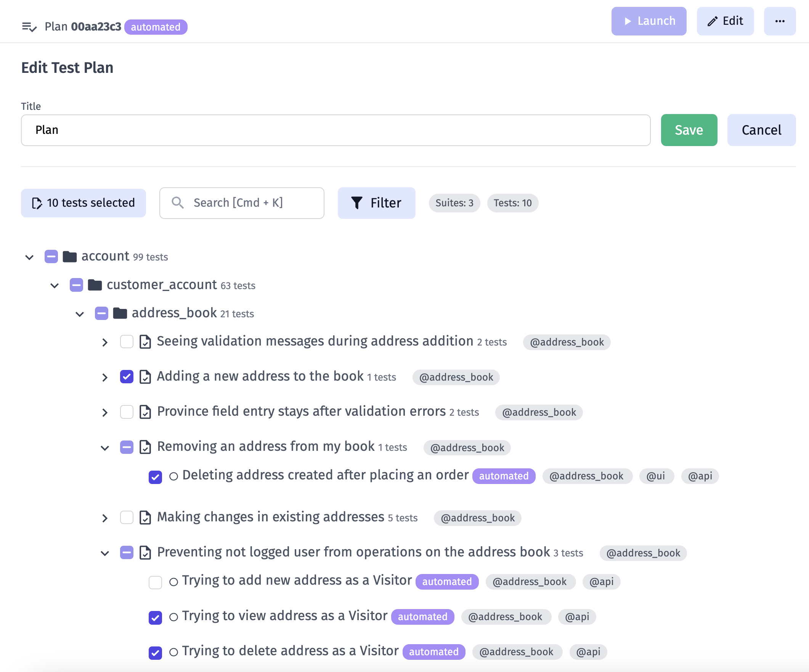The image size is (809, 672).
Task: Click the customer_account folder icon
Action: click(x=95, y=285)
